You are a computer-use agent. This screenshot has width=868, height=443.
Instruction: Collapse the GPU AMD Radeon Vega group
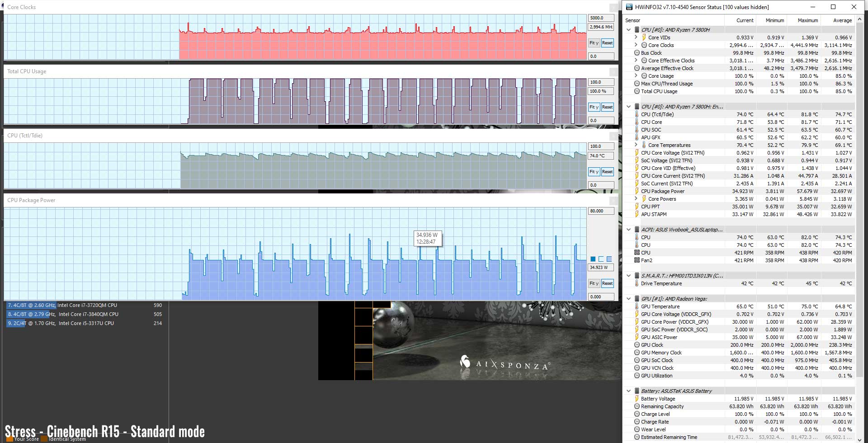[x=628, y=299]
